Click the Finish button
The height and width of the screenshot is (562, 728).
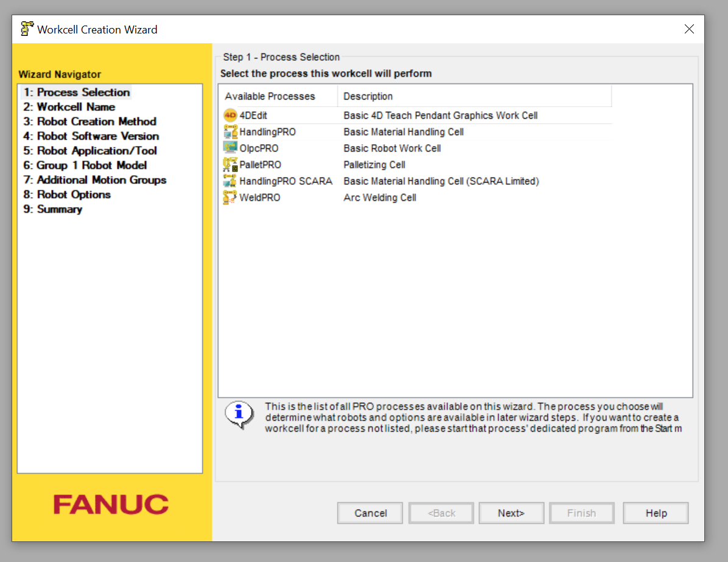pos(582,513)
